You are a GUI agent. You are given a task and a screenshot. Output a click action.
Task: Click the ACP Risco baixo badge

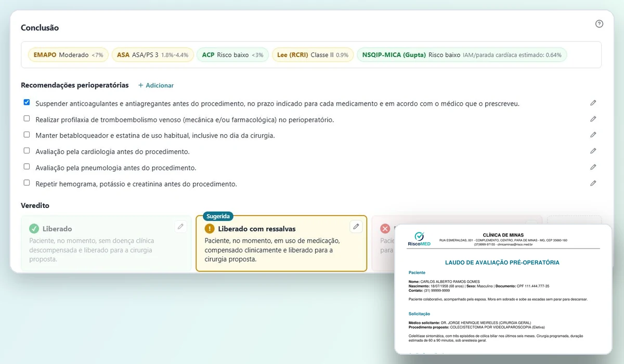[232, 55]
